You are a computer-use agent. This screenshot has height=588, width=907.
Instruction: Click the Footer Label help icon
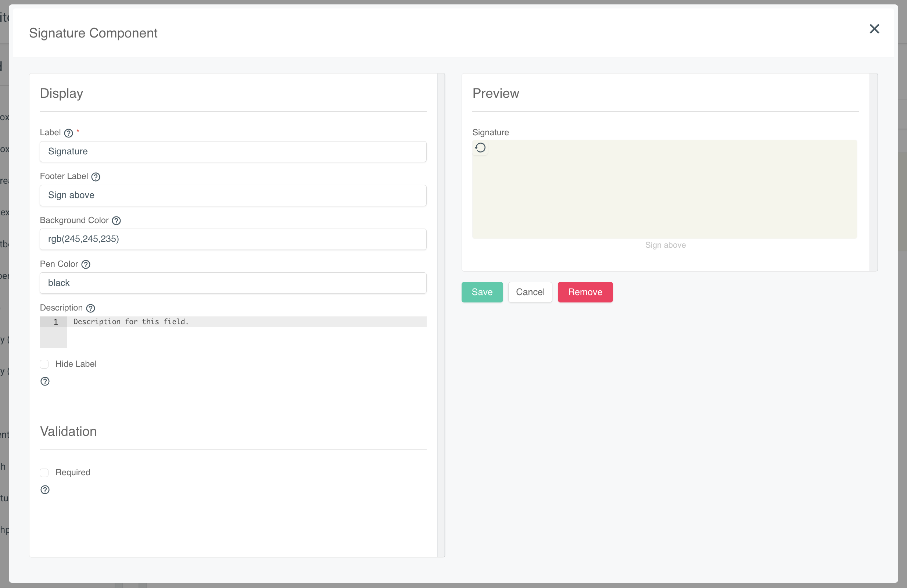point(96,177)
